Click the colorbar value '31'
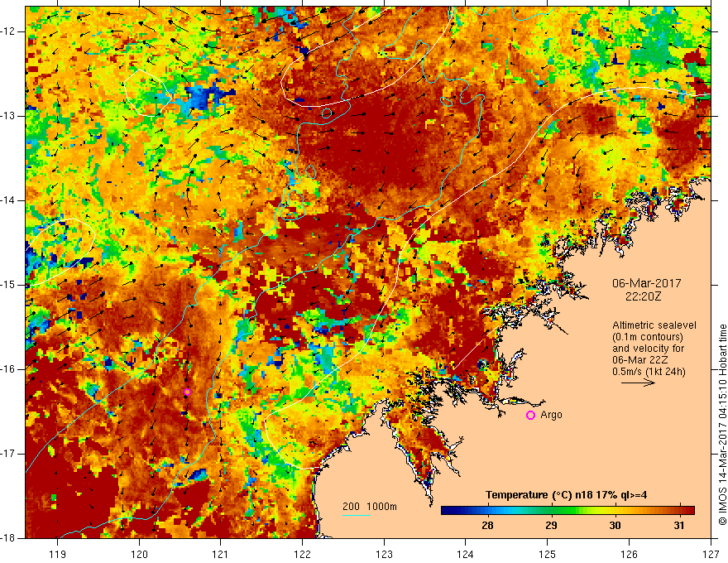The image size is (728, 563). tap(679, 526)
